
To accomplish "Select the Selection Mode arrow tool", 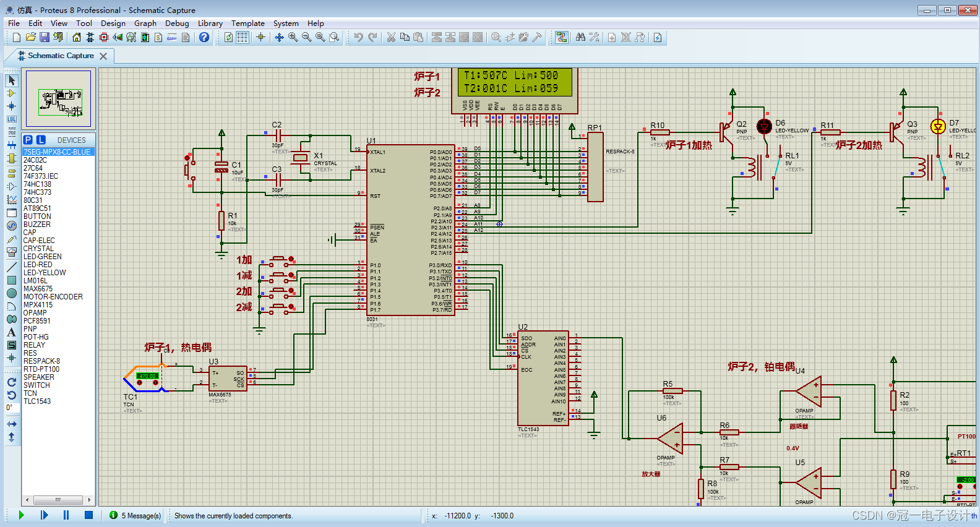I will coord(11,80).
